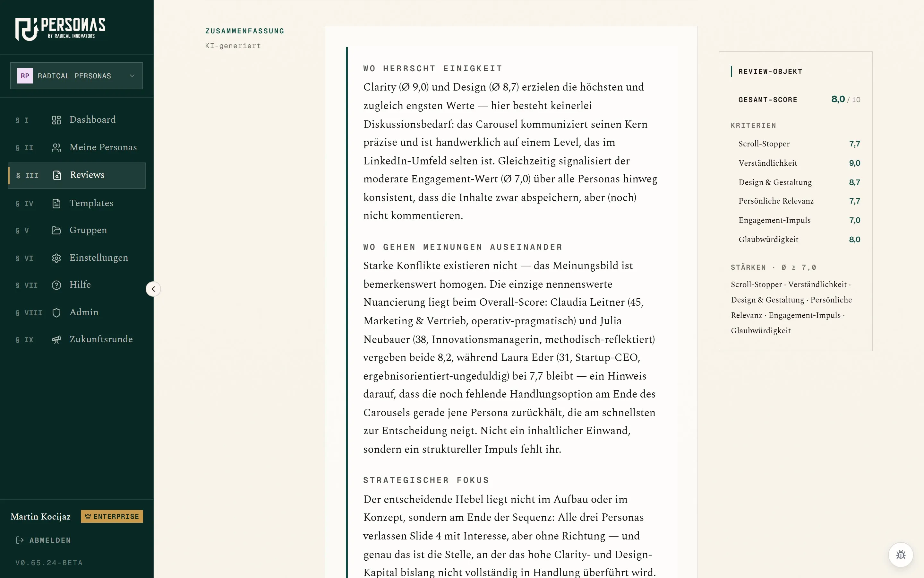
Task: Click the Enterprise plan badge
Action: (x=112, y=516)
